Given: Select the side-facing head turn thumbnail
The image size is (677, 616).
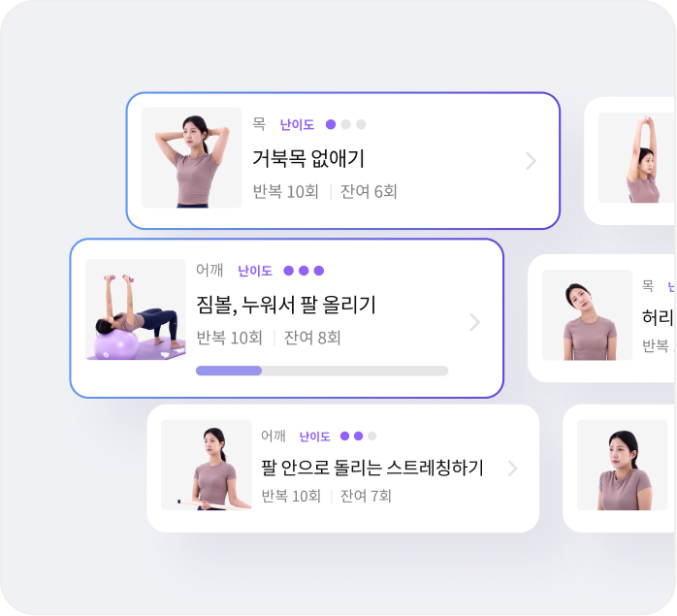Looking at the screenshot, I should pos(622,466).
